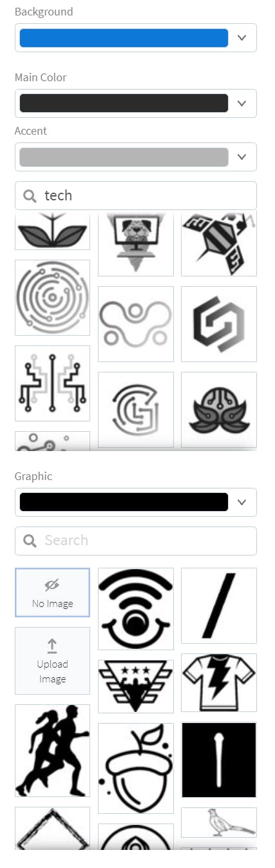Pick the three-star winged shield graphic
This screenshot has height=868, width=275.
[136, 686]
